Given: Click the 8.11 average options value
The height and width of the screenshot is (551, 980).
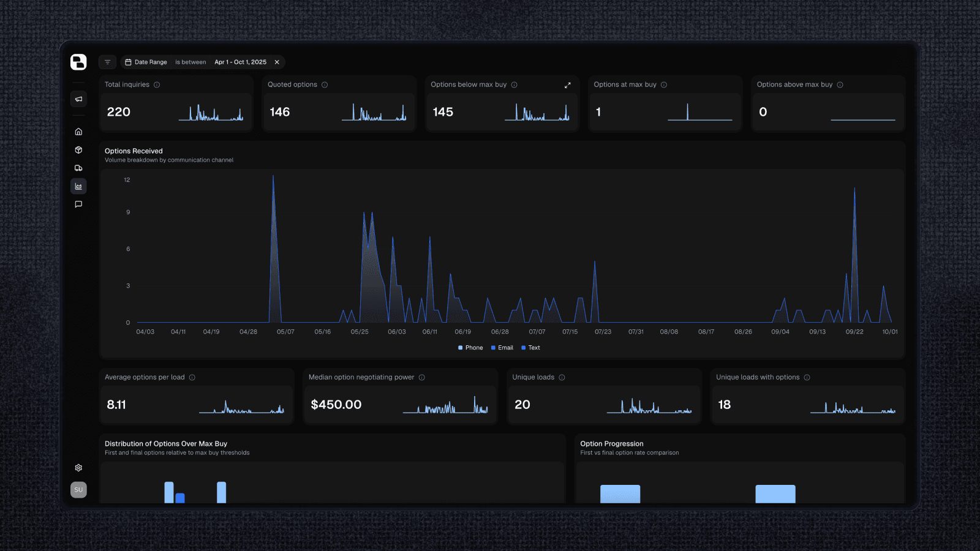Looking at the screenshot, I should 116,405.
